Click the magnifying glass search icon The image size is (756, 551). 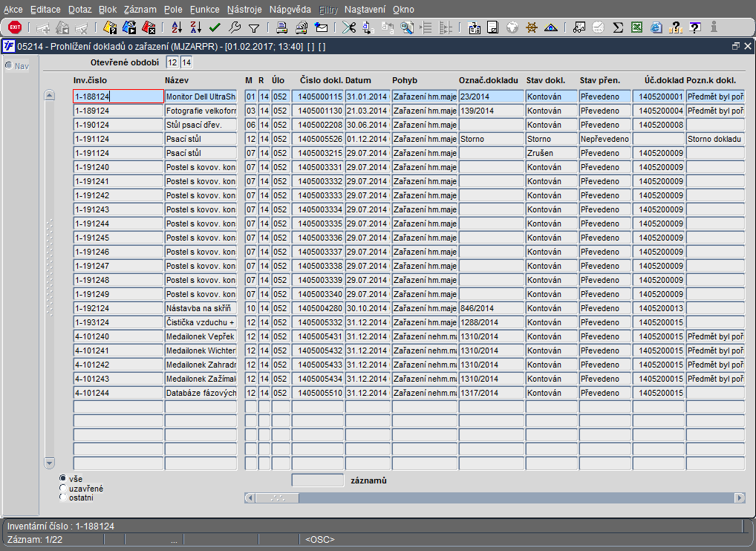pos(407,27)
